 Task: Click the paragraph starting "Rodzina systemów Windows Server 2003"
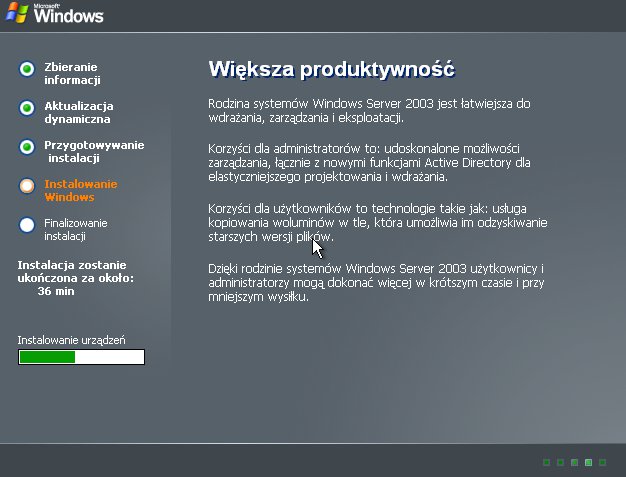[x=369, y=111]
